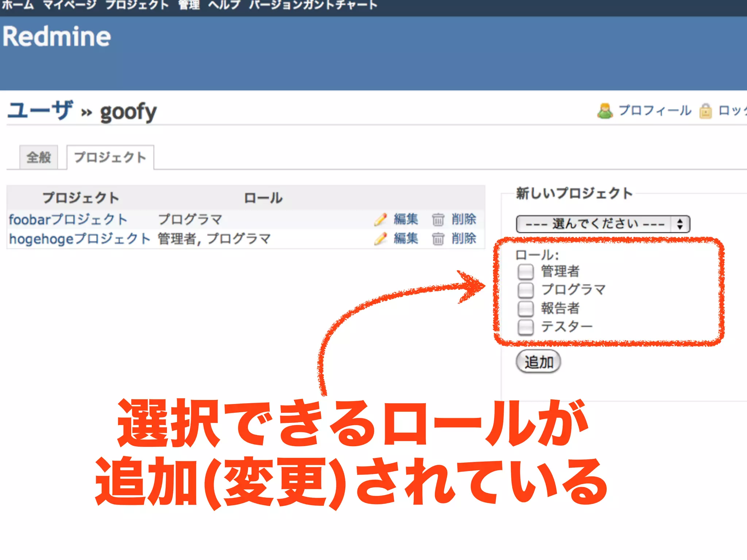The image size is (747, 560).
Task: Click pencil edit icon for foobarプロジェクト
Action: click(x=380, y=219)
